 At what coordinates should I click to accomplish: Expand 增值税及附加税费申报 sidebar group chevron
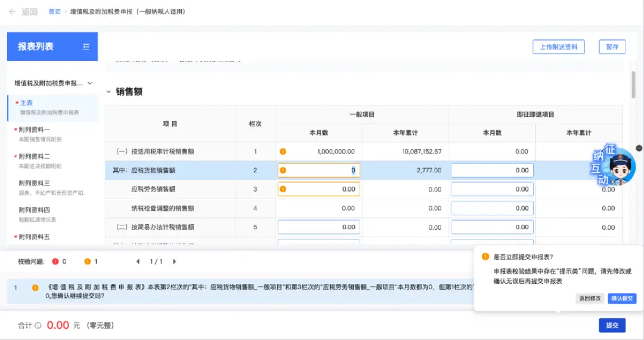(x=89, y=83)
